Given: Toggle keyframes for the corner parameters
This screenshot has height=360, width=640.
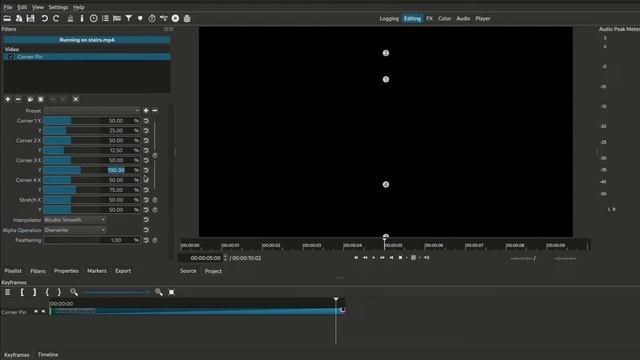Looking at the screenshot, I should pyautogui.click(x=155, y=156).
